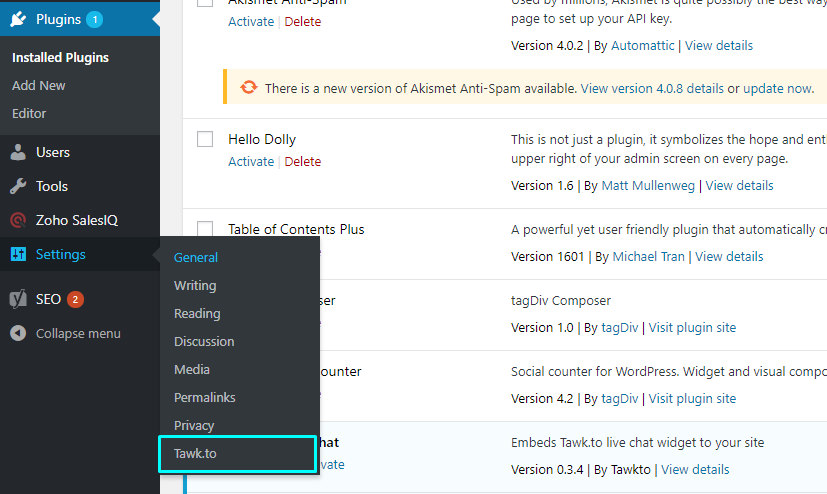
Task: Open the Settings menu
Action: [80, 254]
